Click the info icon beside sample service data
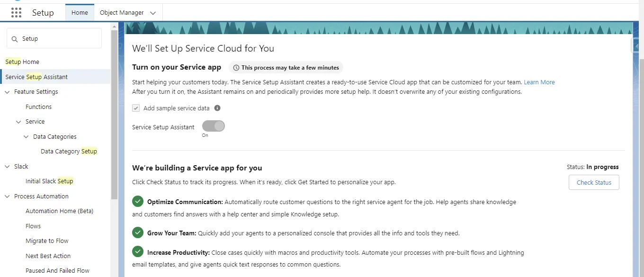The width and height of the screenshot is (644, 277). click(217, 108)
